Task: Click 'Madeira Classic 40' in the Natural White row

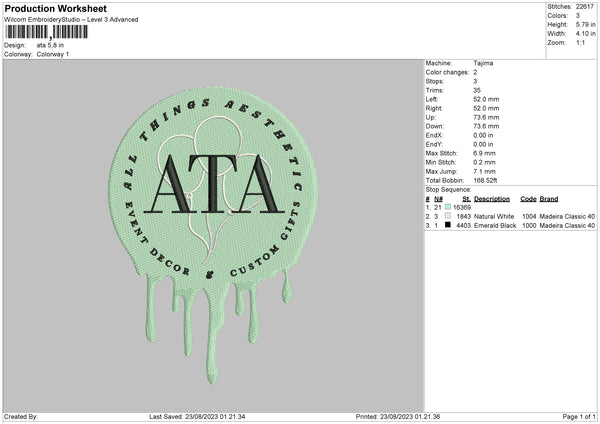Action: tap(567, 217)
